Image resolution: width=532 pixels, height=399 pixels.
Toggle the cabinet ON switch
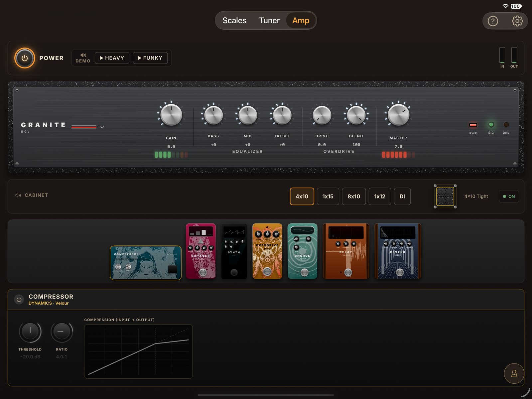click(509, 197)
